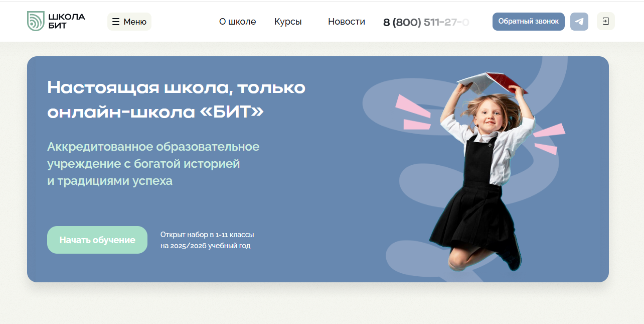
Task: Expand the Курсы navigation item
Action: pos(288,22)
